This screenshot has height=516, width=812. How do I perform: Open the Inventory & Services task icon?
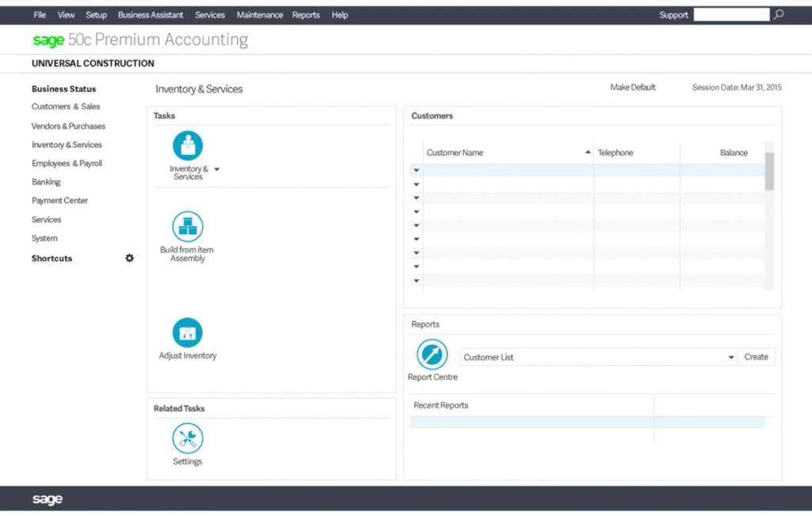pos(187,145)
